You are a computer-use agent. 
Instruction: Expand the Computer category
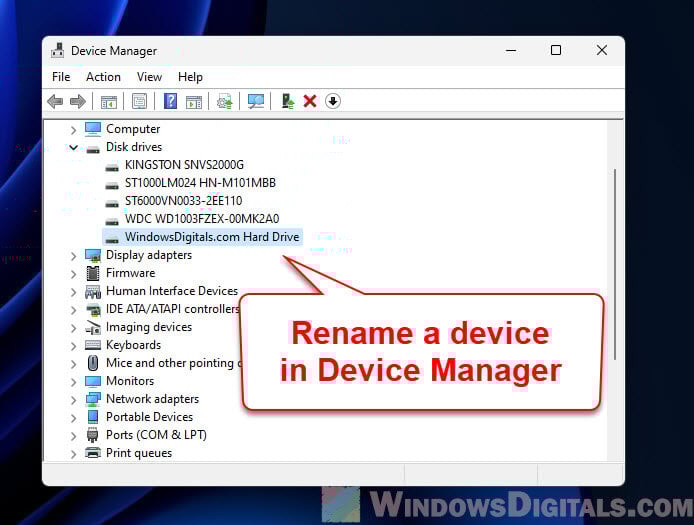click(x=73, y=130)
